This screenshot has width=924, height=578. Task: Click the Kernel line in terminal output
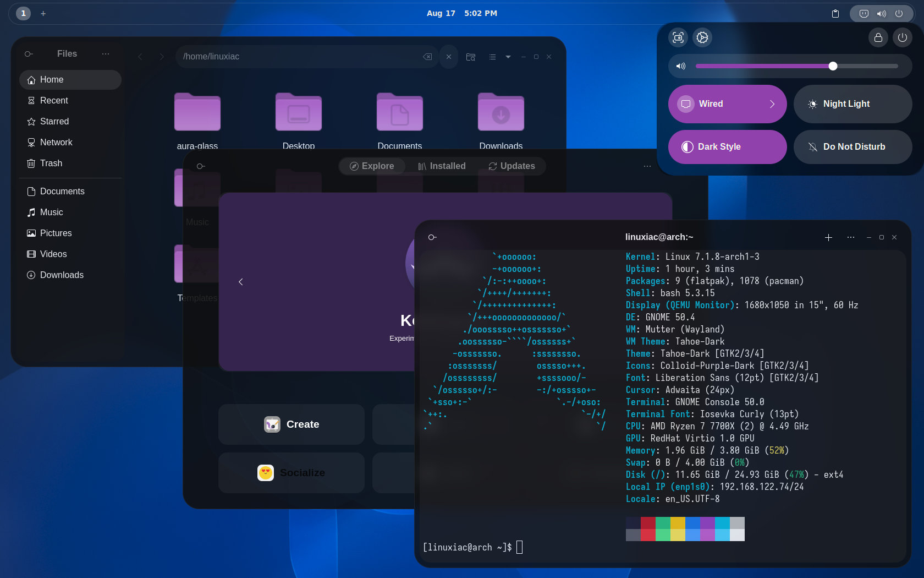pyautogui.click(x=692, y=257)
